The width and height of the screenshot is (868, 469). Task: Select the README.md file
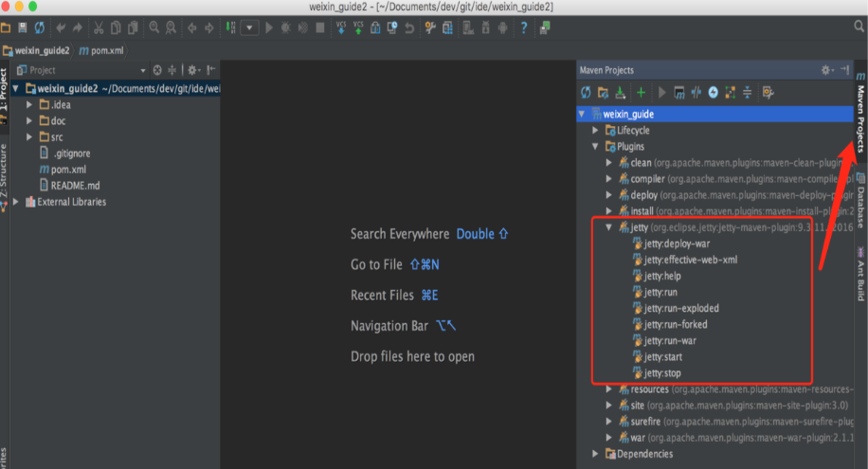click(70, 186)
